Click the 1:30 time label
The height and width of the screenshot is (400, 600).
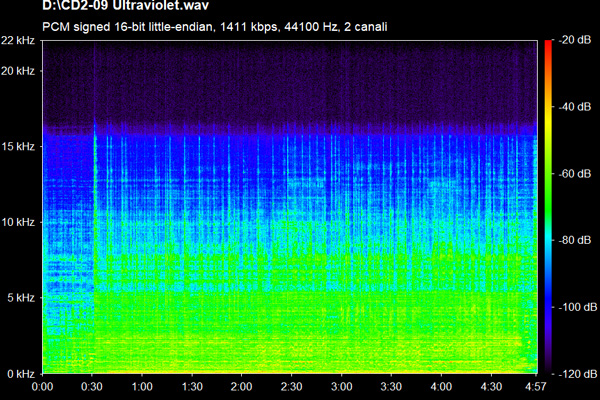[192, 386]
